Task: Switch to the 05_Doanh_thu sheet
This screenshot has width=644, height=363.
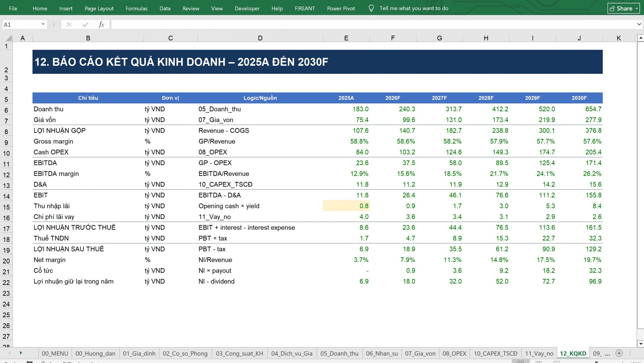Action: tap(339, 353)
